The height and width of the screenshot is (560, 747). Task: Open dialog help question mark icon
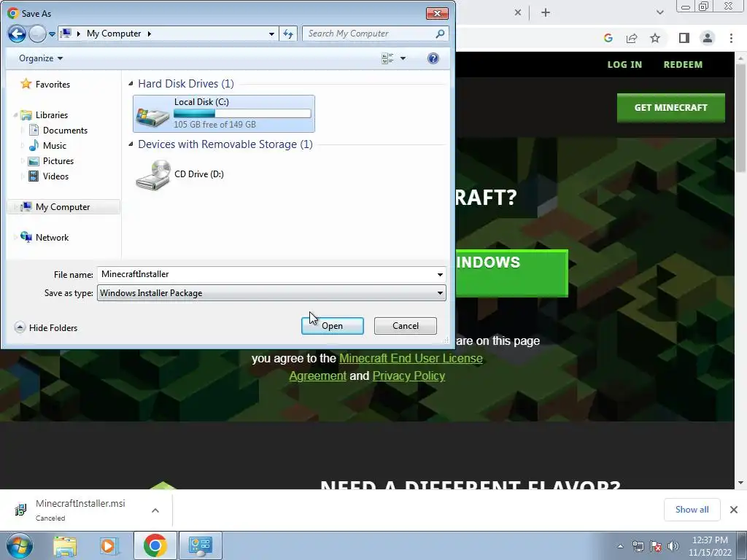tap(433, 58)
